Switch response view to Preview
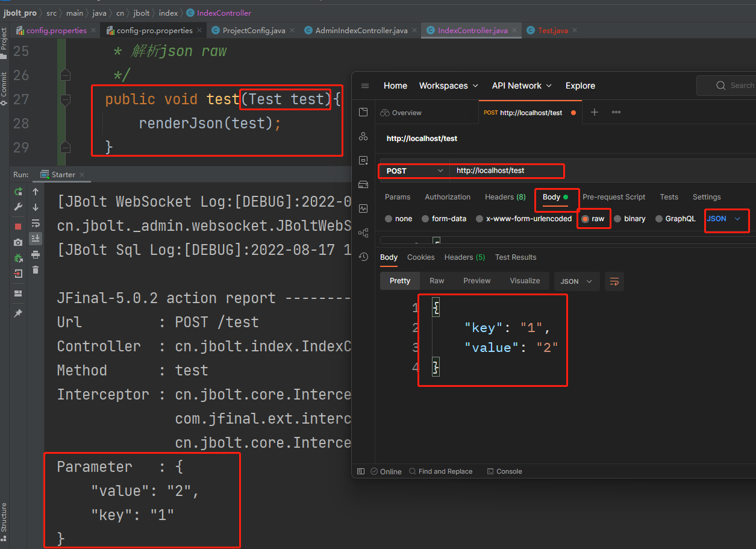The image size is (756, 549). pos(477,281)
